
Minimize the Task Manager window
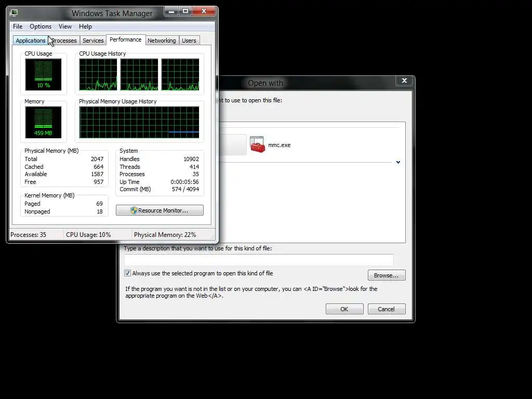point(171,11)
